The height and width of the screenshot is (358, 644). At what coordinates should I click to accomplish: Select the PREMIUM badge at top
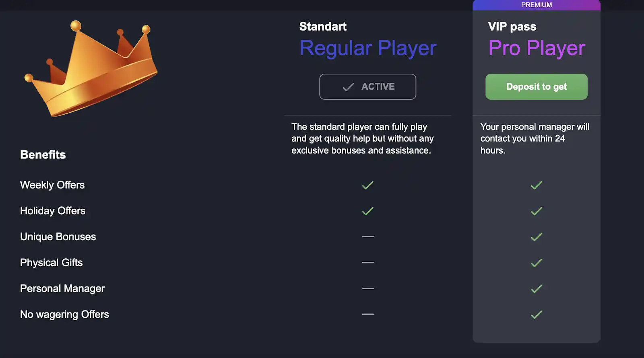(x=537, y=5)
